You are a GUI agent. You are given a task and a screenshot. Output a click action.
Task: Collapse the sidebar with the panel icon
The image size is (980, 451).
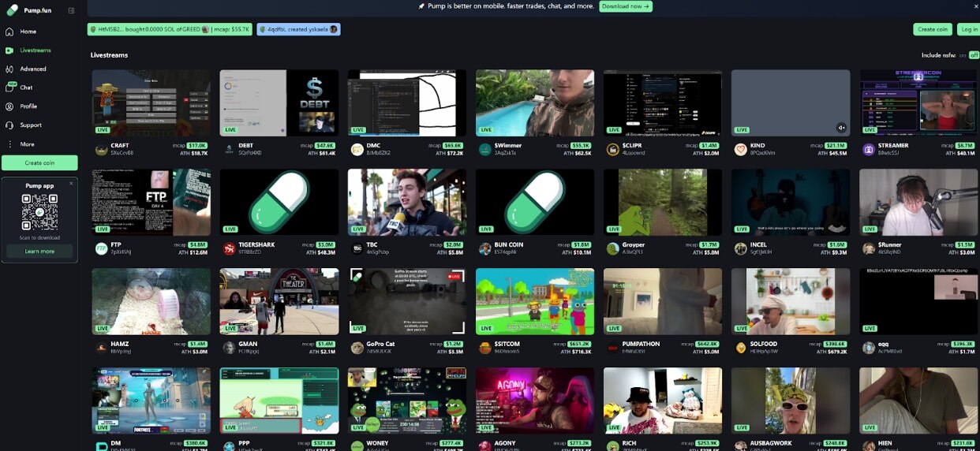(71, 10)
